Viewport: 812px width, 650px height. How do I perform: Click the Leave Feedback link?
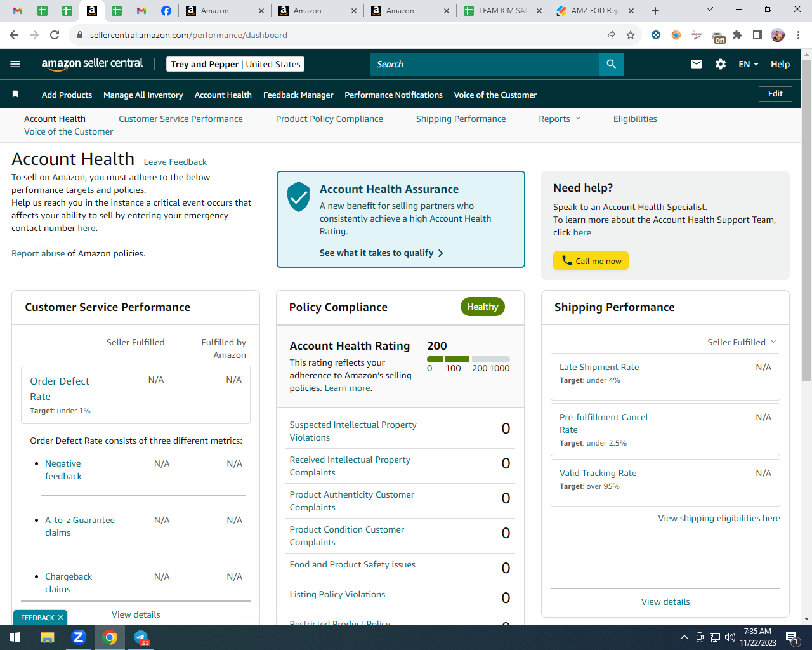tap(175, 162)
